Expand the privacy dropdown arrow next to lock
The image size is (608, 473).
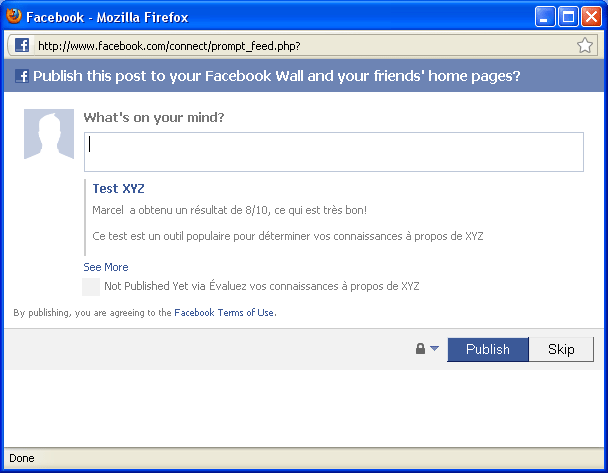click(435, 348)
